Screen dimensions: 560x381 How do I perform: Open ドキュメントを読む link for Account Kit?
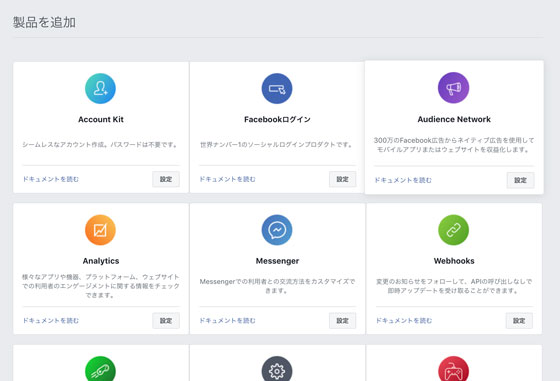tap(51, 179)
